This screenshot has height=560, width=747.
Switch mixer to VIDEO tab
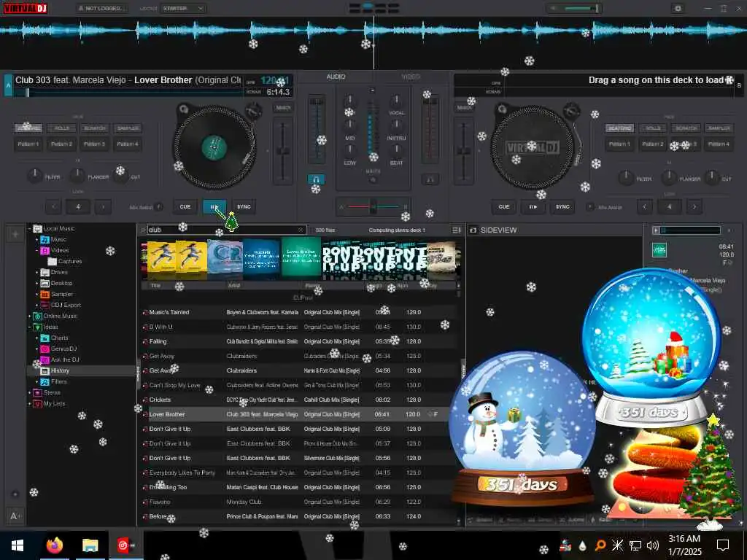pyautogui.click(x=410, y=77)
